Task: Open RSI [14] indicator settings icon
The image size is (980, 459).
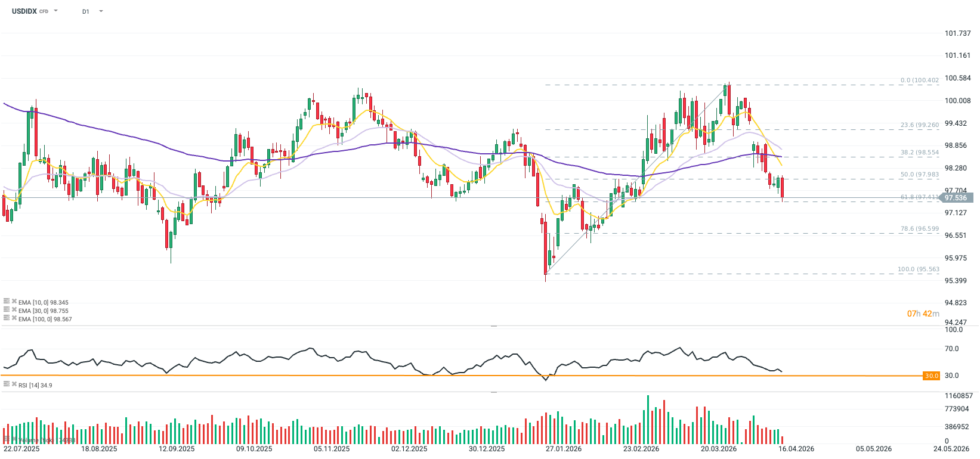Action: click(x=6, y=384)
